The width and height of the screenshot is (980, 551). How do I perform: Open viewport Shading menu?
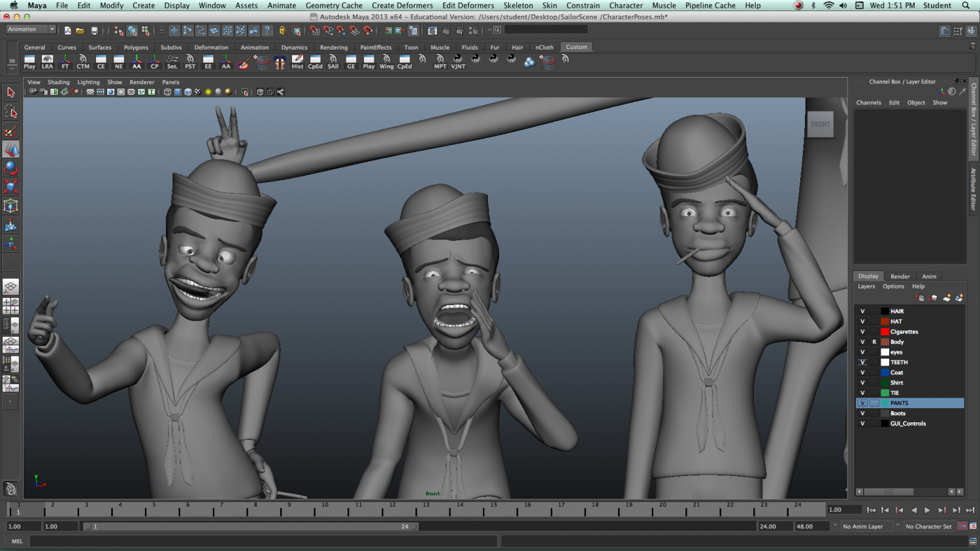(58, 82)
